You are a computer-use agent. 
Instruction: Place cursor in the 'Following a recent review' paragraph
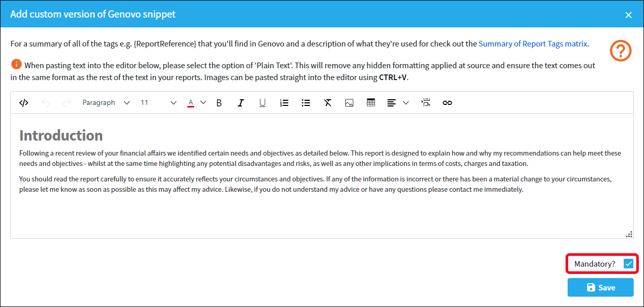[320, 158]
